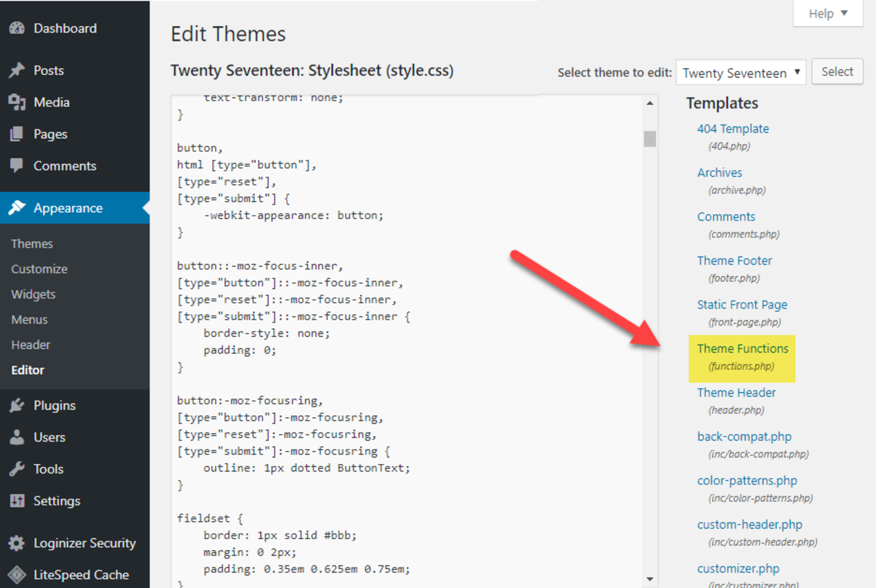Click the Comments speech bubble icon
Screen dimensions: 876x588
coord(17,166)
